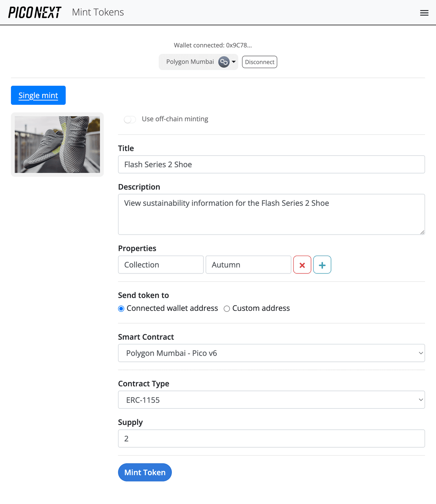Click the Supply field showing 2
Viewport: 436px width, 504px height.
tap(271, 439)
